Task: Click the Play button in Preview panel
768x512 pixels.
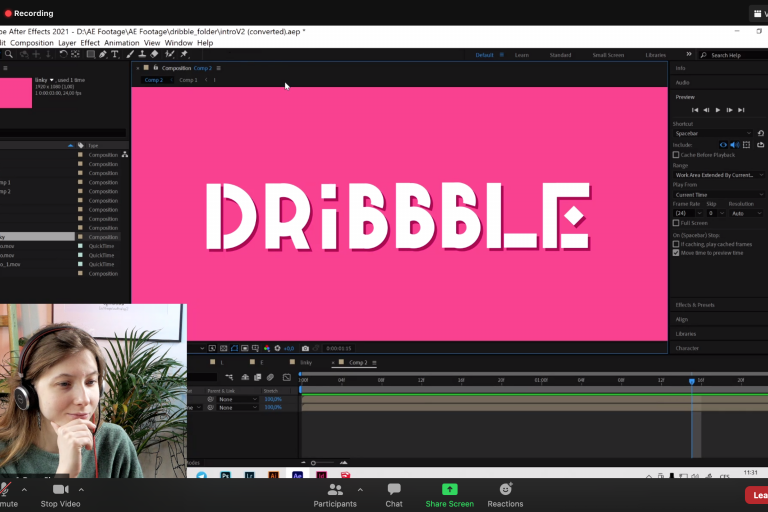Action: 717,109
